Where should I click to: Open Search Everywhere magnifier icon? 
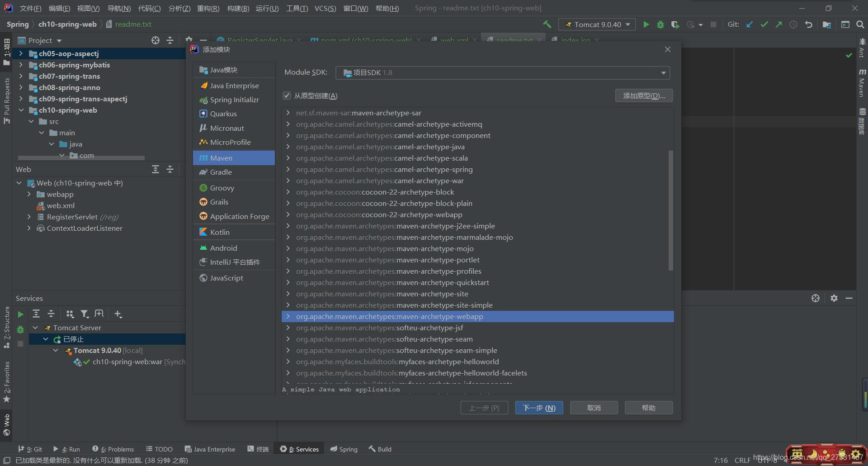click(860, 24)
